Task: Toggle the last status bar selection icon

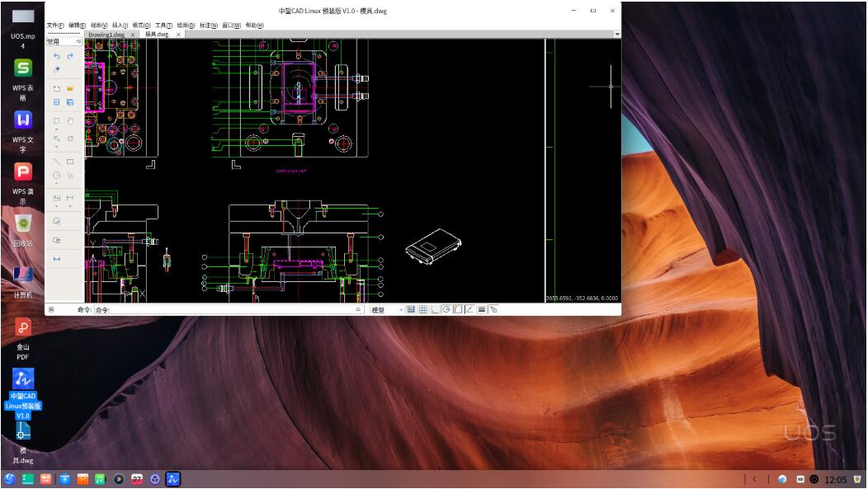Action: pyautogui.click(x=493, y=310)
